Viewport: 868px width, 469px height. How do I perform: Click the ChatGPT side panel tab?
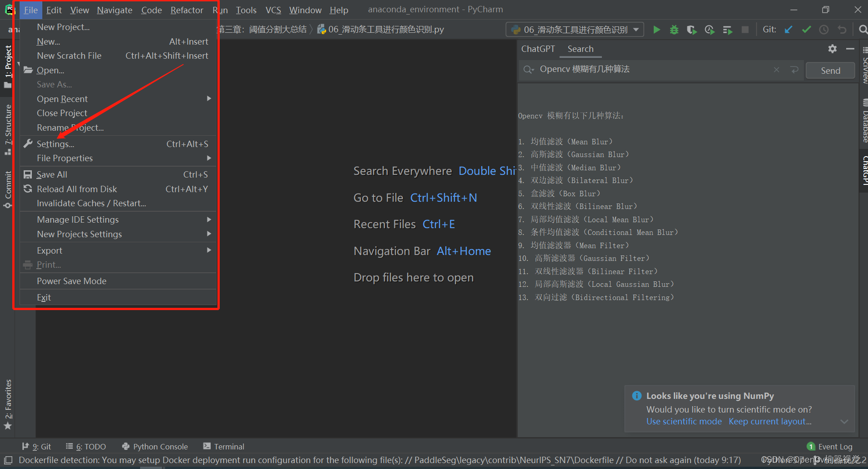[864, 170]
